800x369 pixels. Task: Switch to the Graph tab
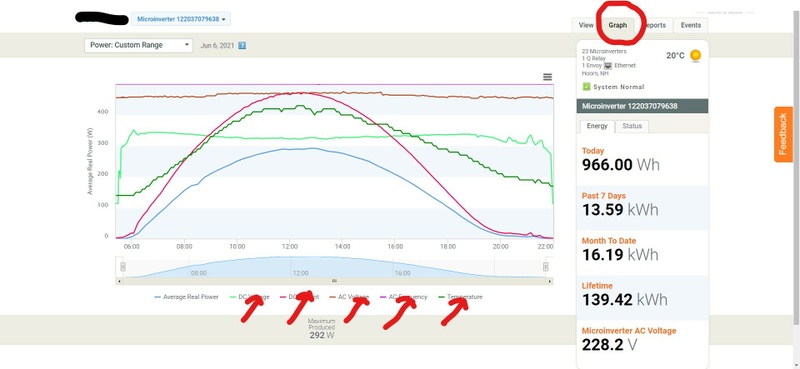click(617, 25)
